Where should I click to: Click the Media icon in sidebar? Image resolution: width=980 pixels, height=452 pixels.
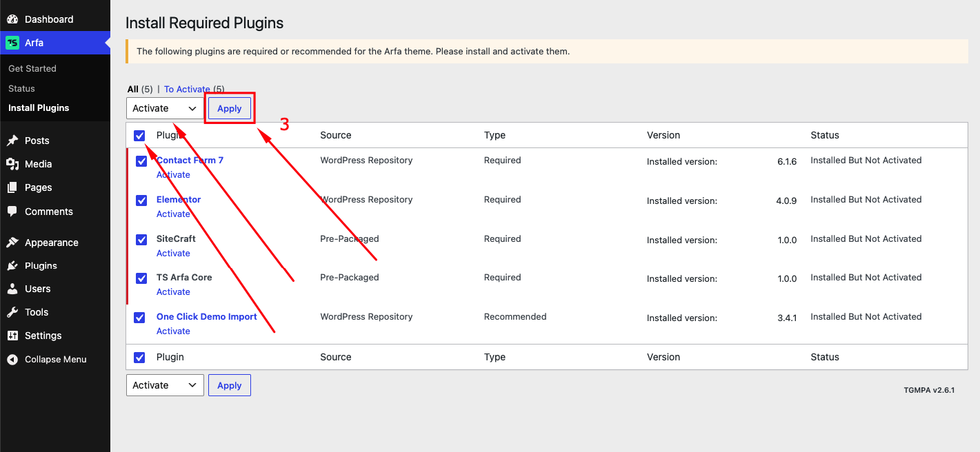(x=12, y=164)
